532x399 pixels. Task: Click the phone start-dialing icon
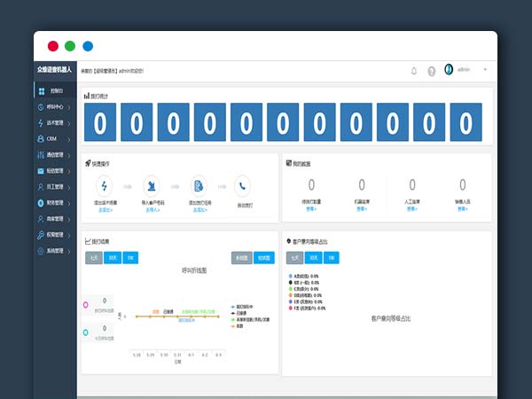point(243,185)
